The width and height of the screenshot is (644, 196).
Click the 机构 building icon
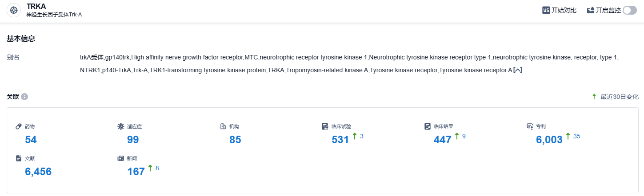223,126
